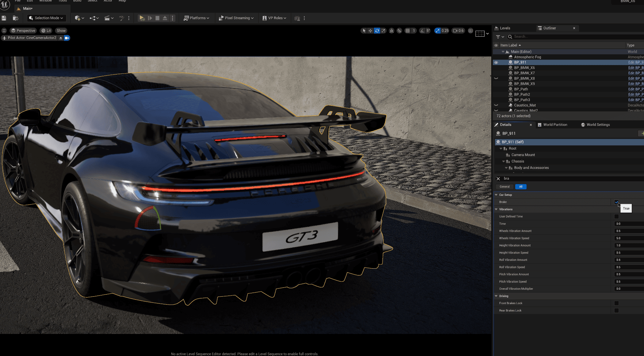Select the Rotate transform tool
This screenshot has height=356, width=644.
click(x=377, y=31)
